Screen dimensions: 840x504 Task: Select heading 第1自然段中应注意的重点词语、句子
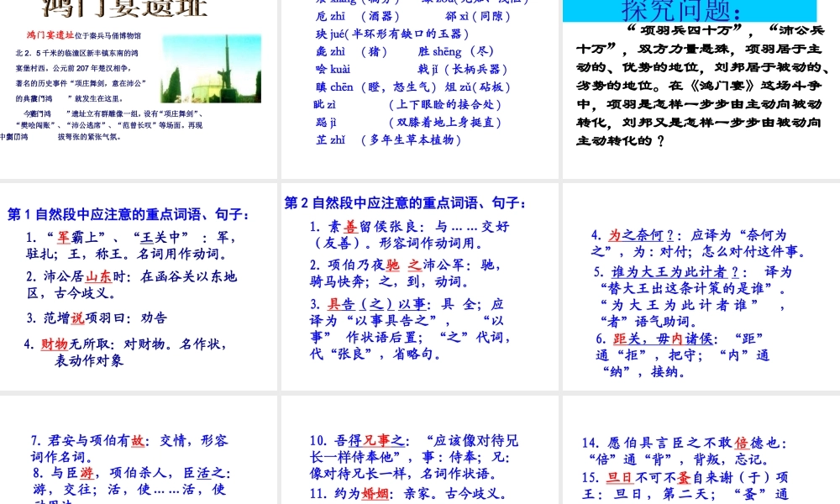pos(129,214)
